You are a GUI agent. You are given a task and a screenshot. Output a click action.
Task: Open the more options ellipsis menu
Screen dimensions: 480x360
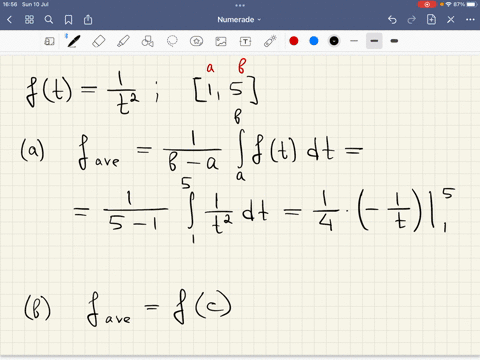[x=470, y=20]
